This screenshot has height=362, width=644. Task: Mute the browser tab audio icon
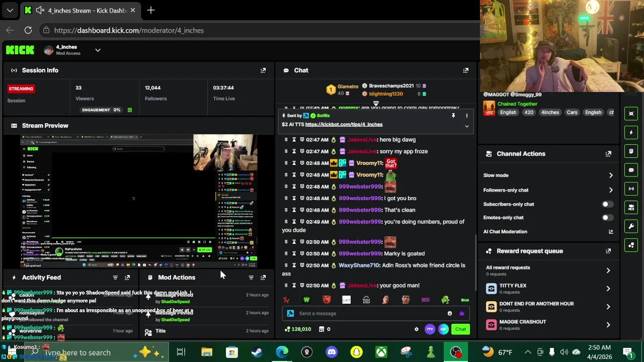(x=40, y=10)
